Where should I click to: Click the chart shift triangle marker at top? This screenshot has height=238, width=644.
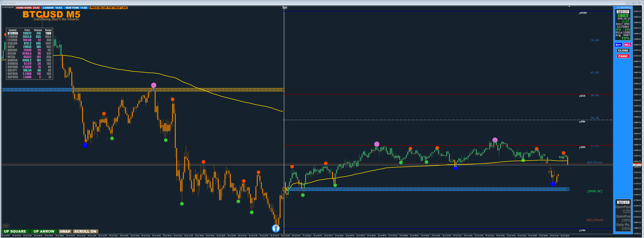pyautogui.click(x=569, y=7)
